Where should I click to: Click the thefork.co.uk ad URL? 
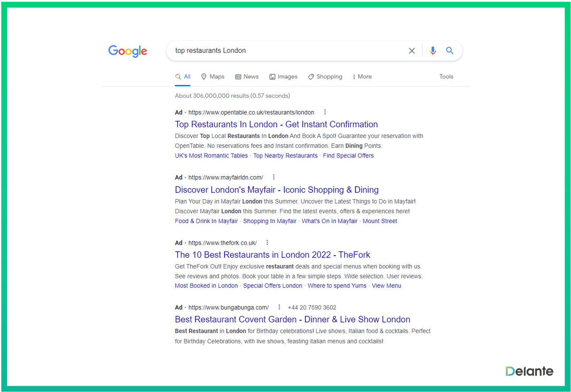coord(223,243)
